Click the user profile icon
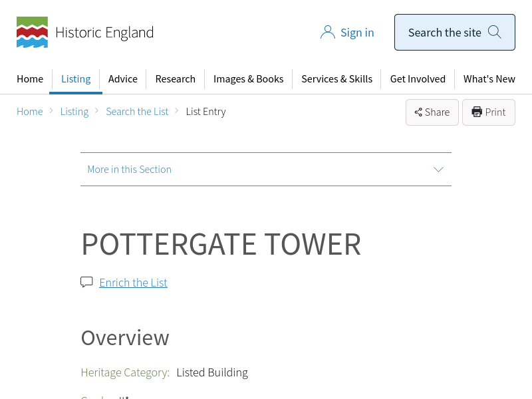The height and width of the screenshot is (399, 532). tap(327, 33)
